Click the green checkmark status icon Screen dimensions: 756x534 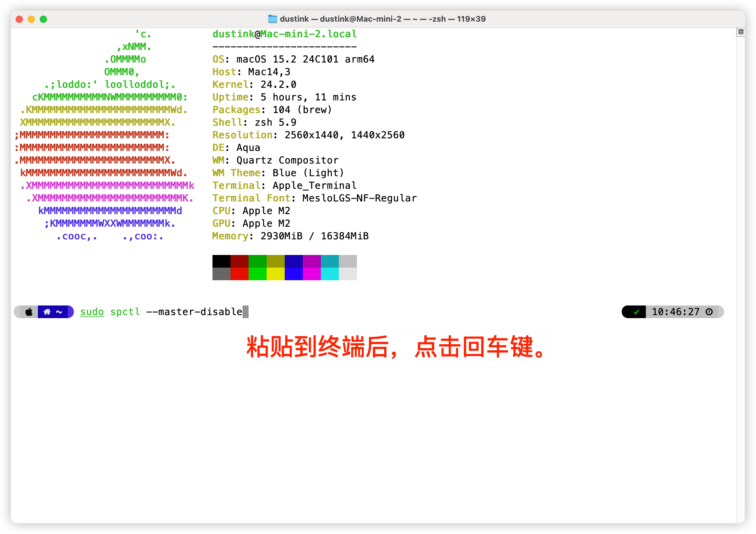tap(637, 312)
